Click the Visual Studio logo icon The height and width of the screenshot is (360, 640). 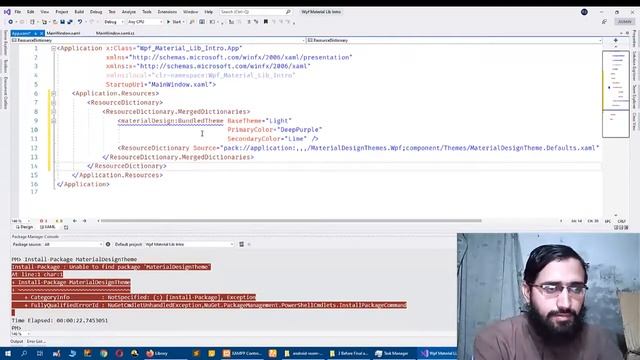click(7, 12)
